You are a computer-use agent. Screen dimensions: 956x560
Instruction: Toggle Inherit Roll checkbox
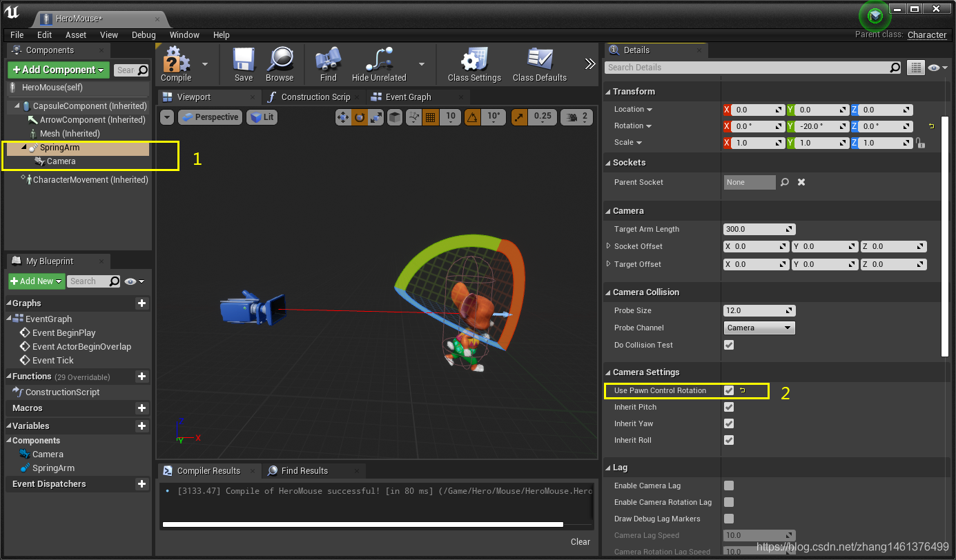point(729,440)
